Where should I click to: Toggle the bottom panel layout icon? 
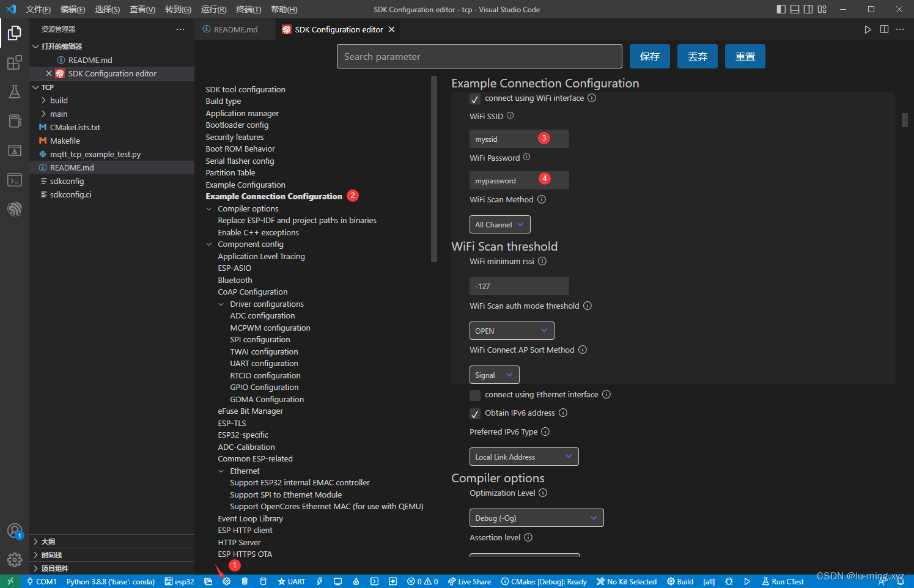(795, 9)
